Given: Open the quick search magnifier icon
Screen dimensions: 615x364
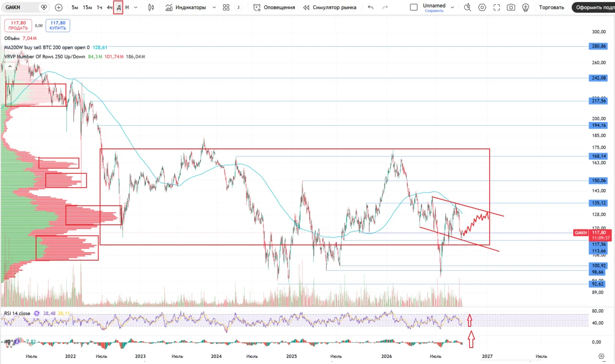Looking at the screenshot, I should click(467, 7).
